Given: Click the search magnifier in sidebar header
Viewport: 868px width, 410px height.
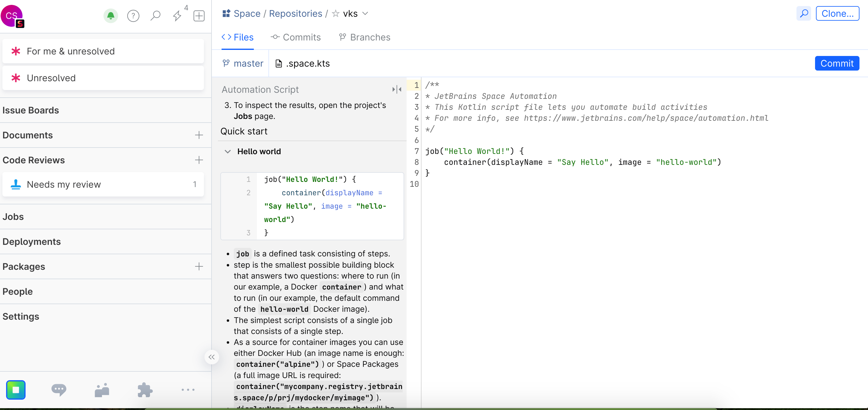Looking at the screenshot, I should coord(155,16).
